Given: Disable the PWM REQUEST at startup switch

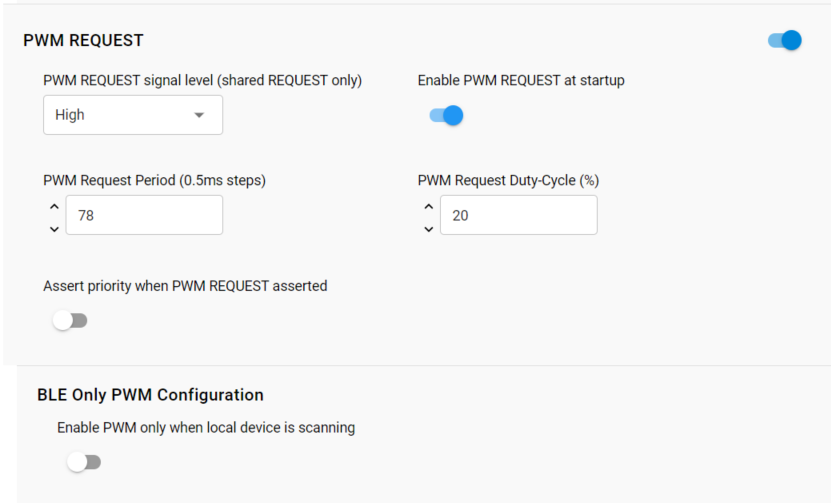Looking at the screenshot, I should (446, 115).
